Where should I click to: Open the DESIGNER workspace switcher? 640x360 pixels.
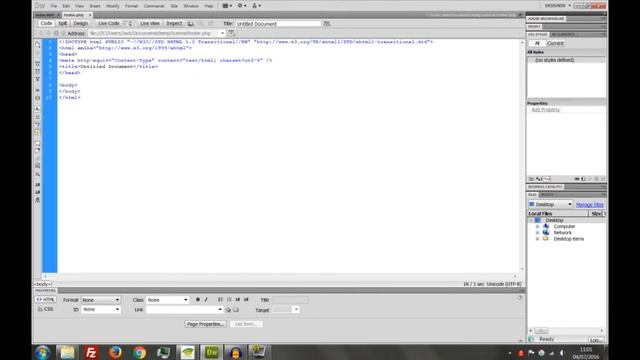pos(558,6)
